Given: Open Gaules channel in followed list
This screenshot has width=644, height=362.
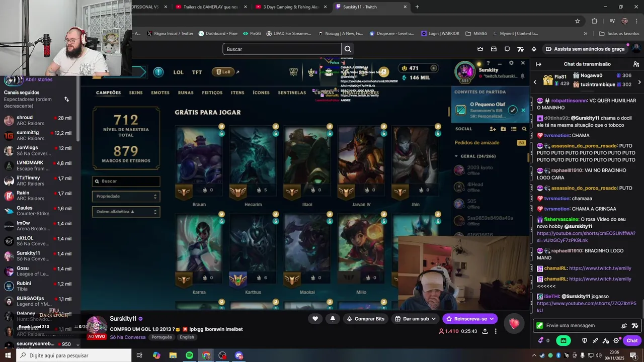Looking at the screenshot, I should (x=38, y=211).
